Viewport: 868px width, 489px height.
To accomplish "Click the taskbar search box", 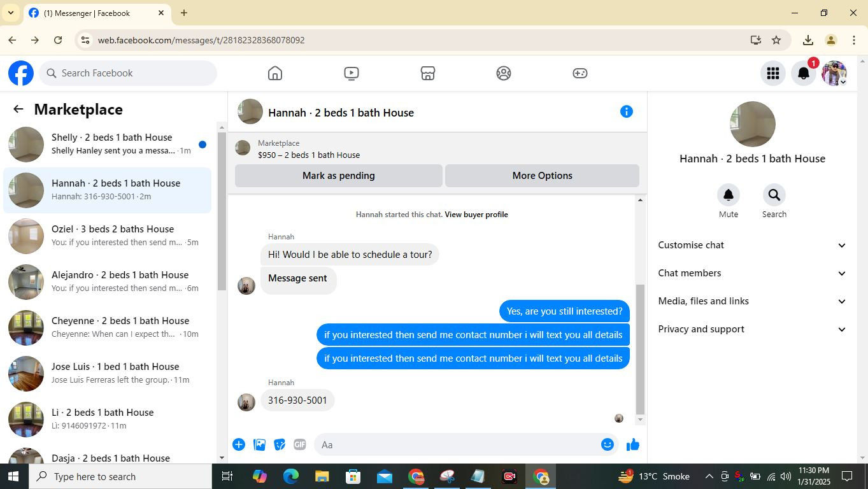I will coord(120,476).
